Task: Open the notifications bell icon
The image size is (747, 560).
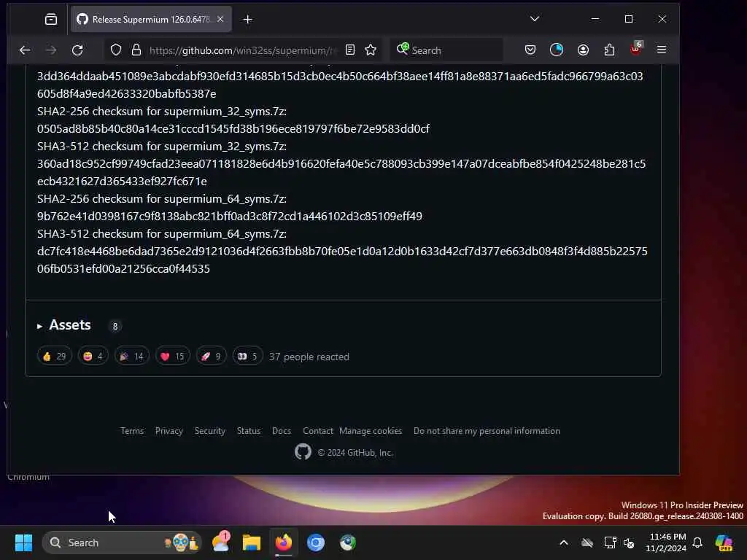Action: pos(697,542)
